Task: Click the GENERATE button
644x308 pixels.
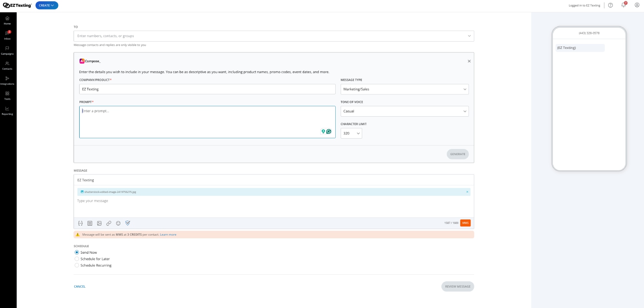Action: (x=458, y=154)
